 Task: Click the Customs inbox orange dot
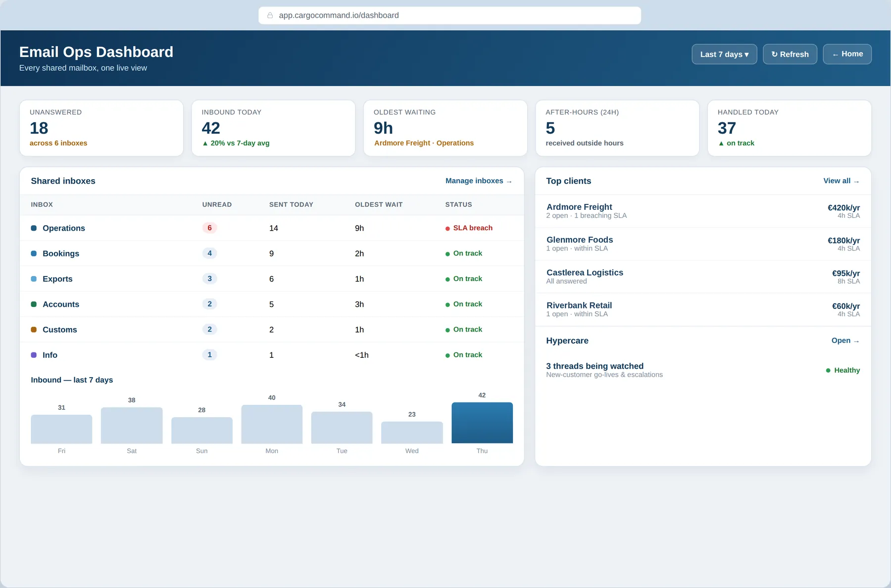click(34, 330)
